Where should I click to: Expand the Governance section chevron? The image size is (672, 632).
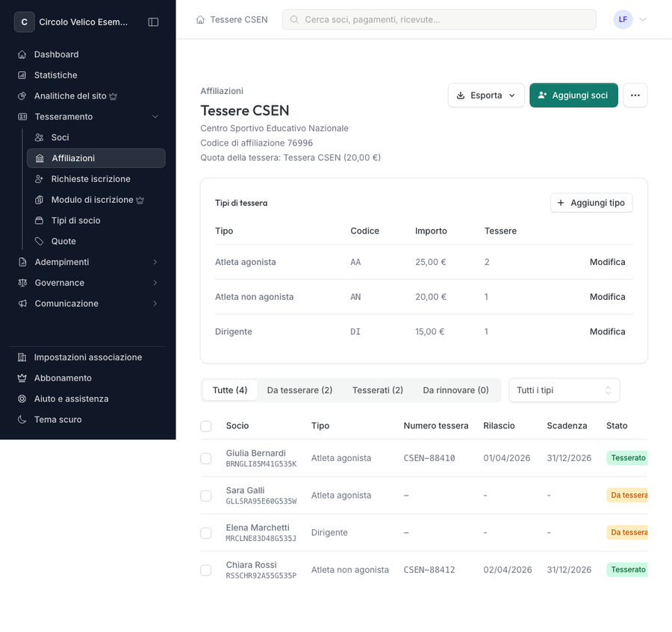click(155, 283)
